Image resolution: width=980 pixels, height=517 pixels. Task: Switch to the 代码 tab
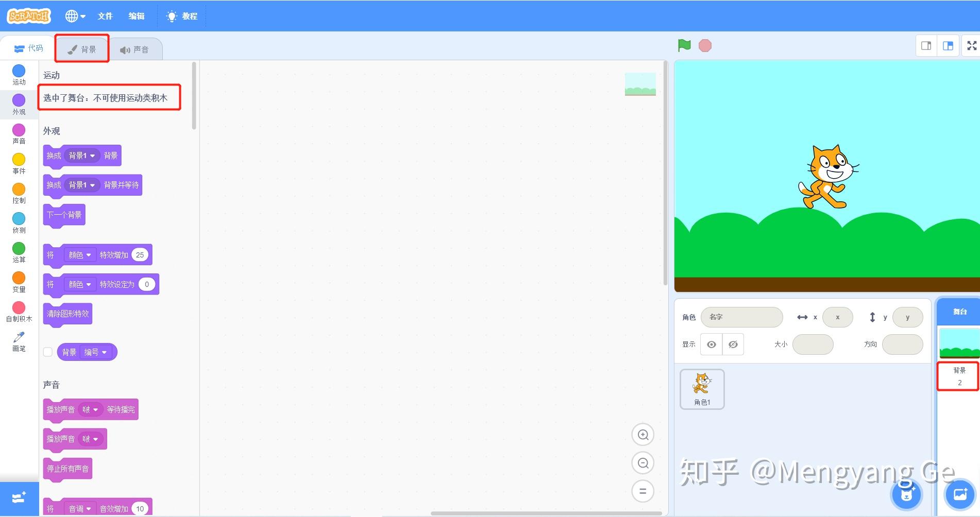point(29,48)
